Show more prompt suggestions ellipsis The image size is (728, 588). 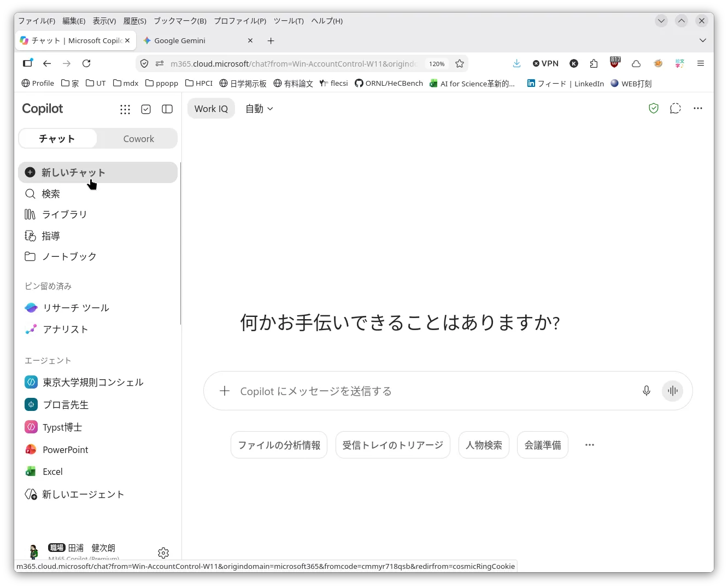click(x=590, y=445)
